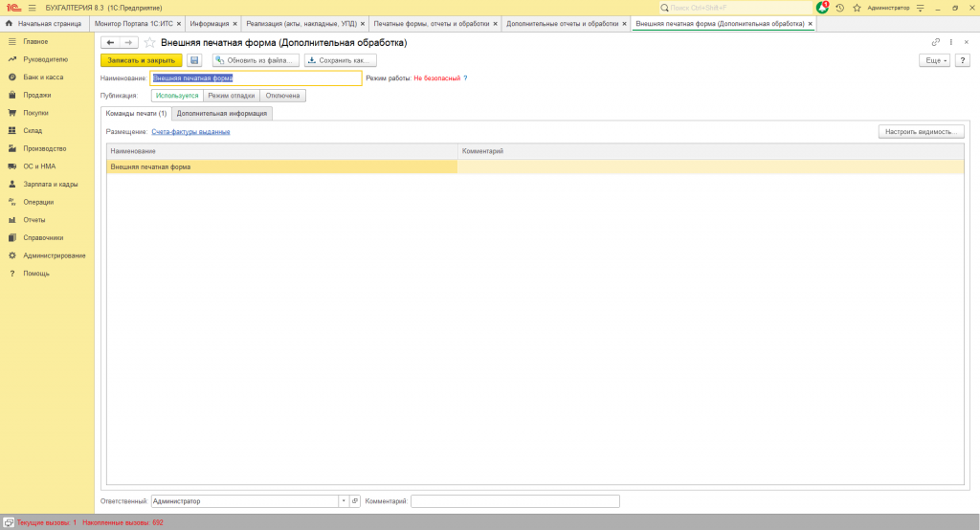Set publication to Режим отладки
Screen dimensions: 980x530
[x=232, y=96]
